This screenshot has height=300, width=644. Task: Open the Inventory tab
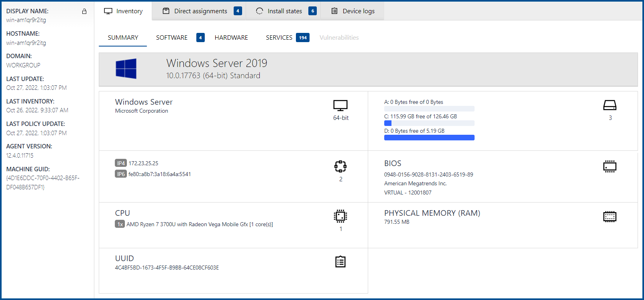123,11
